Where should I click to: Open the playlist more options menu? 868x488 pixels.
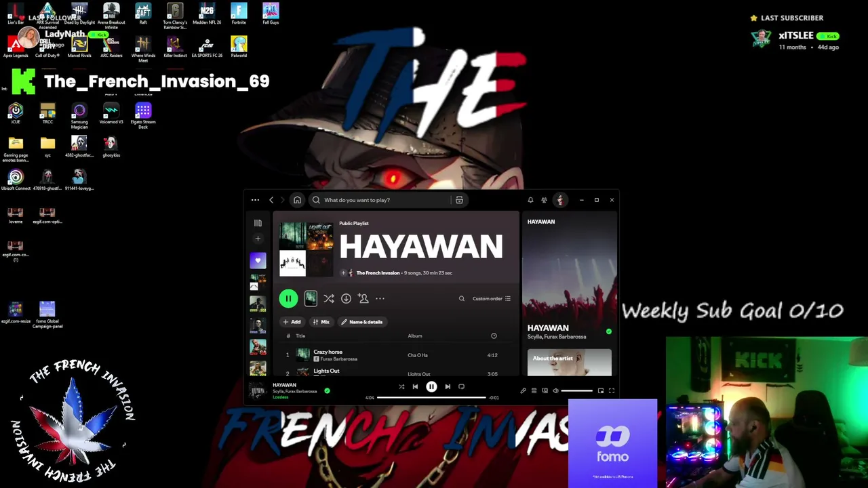[x=380, y=298]
